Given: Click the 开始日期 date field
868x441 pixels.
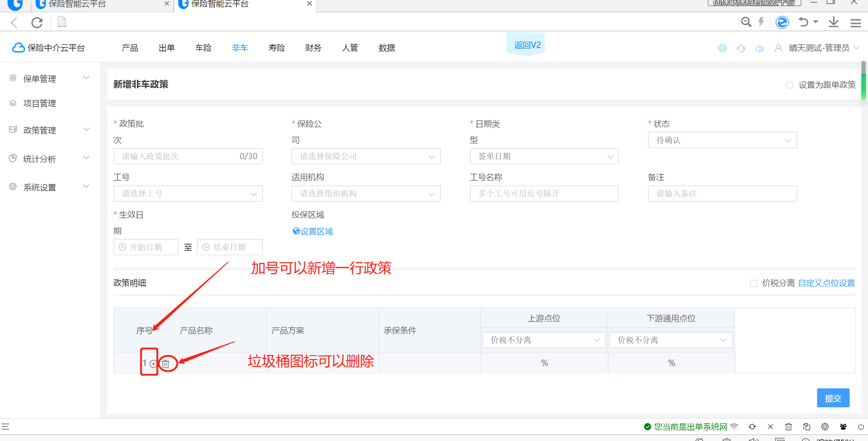Looking at the screenshot, I should coord(146,247).
